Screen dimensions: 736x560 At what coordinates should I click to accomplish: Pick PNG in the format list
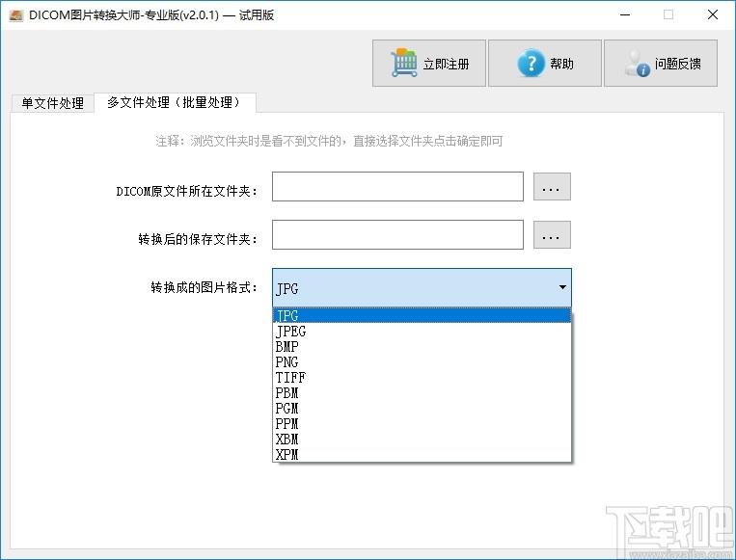(x=422, y=362)
